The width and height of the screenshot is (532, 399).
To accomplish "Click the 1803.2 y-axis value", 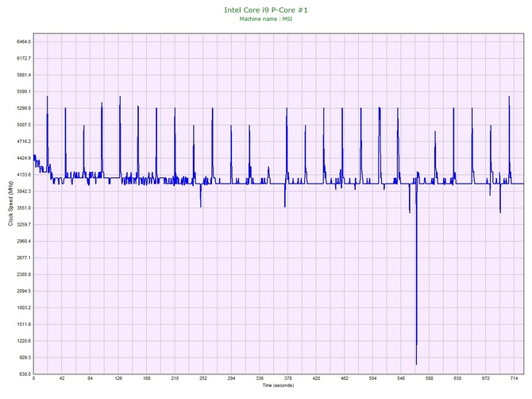I will click(24, 308).
